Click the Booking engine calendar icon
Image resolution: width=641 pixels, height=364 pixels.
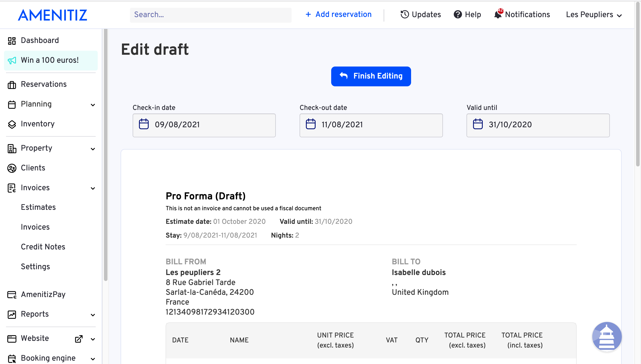point(12,359)
